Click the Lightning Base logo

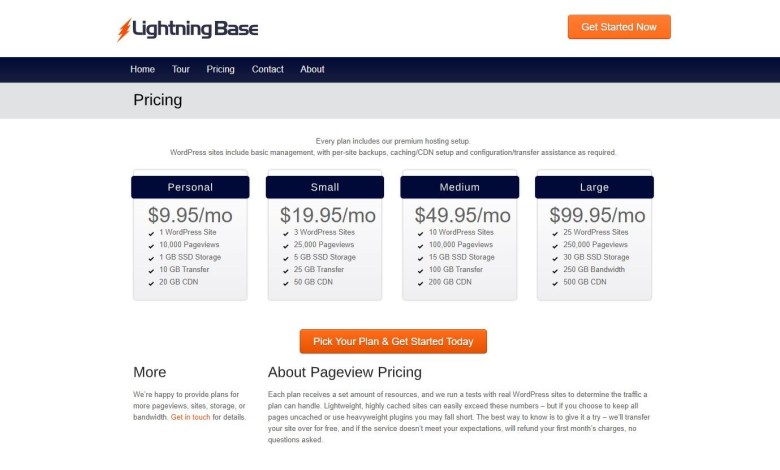pos(188,29)
